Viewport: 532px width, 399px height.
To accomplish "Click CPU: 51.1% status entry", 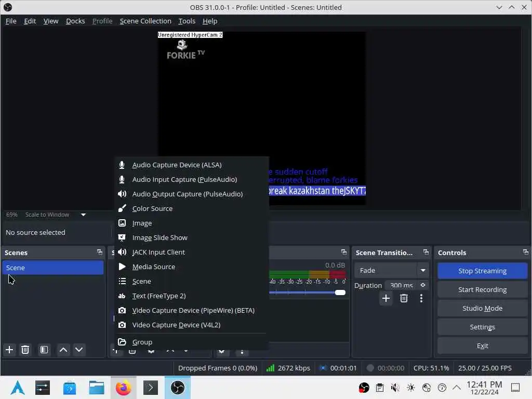I will coord(431,368).
